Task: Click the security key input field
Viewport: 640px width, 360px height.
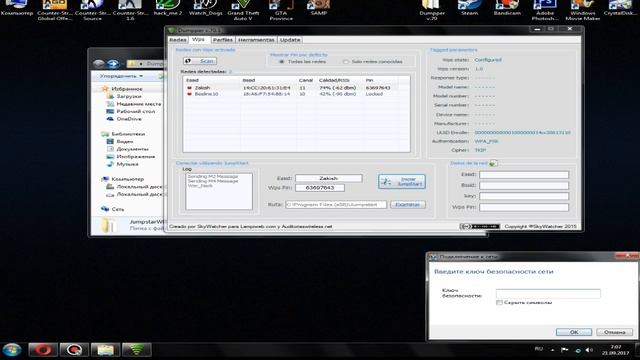Action: [x=548, y=293]
